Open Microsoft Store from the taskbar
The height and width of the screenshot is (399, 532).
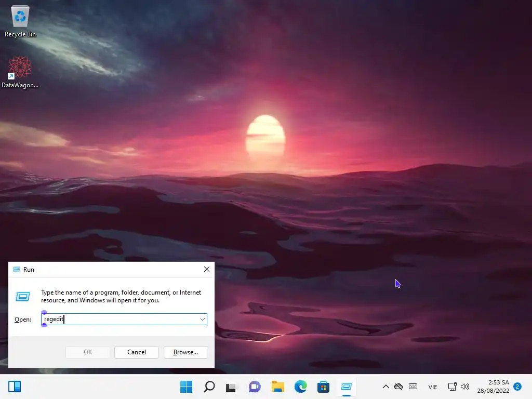[x=323, y=387]
